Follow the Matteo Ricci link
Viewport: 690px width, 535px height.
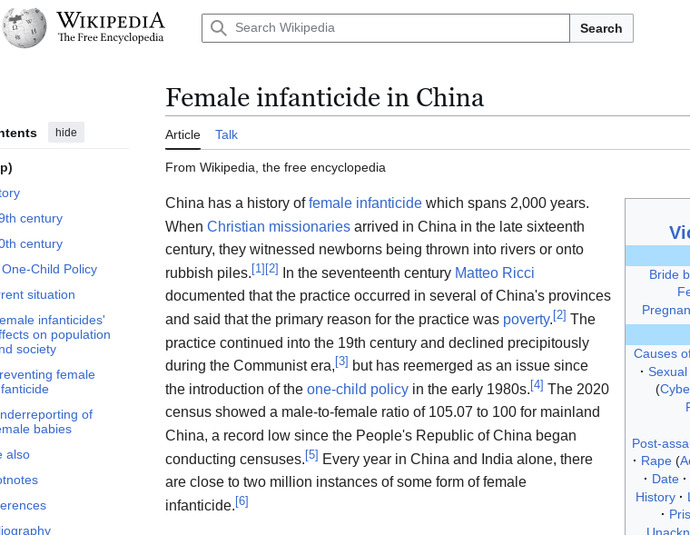tap(494, 273)
